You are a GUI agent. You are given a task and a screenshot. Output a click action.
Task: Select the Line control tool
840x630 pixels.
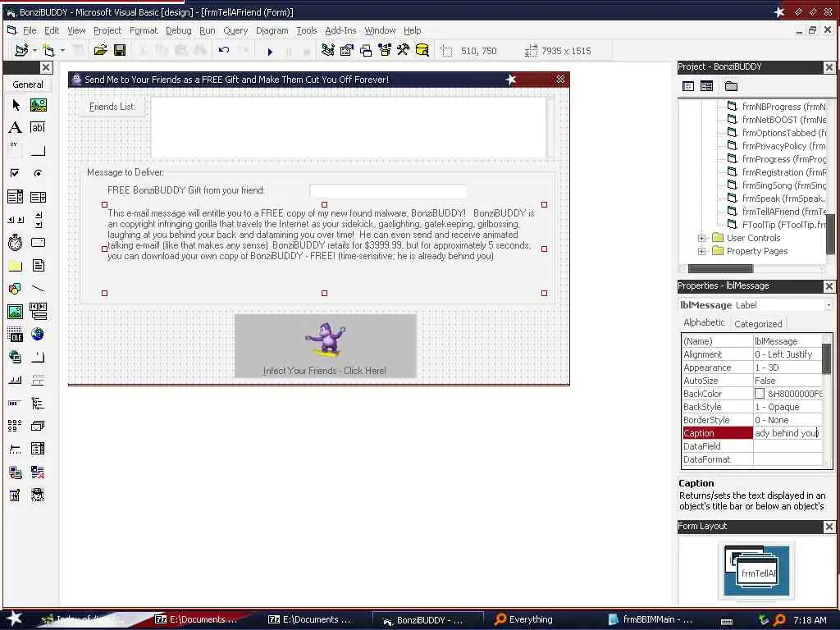click(38, 289)
